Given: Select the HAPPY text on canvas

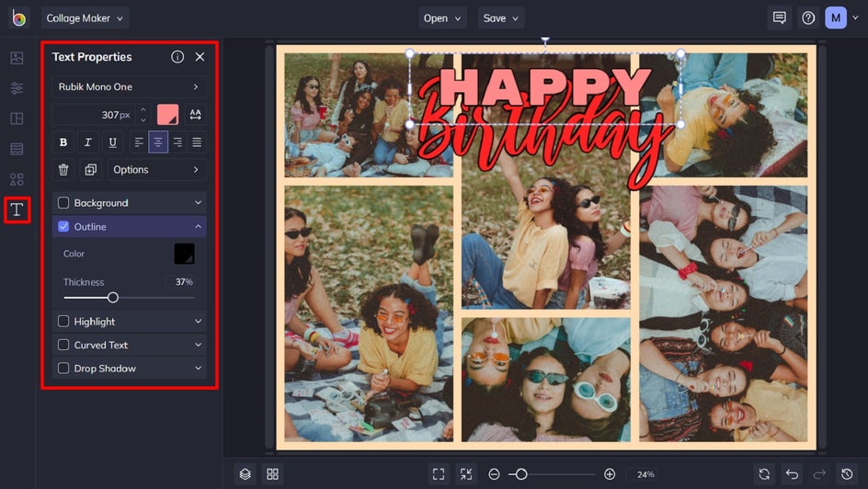Looking at the screenshot, I should [545, 87].
